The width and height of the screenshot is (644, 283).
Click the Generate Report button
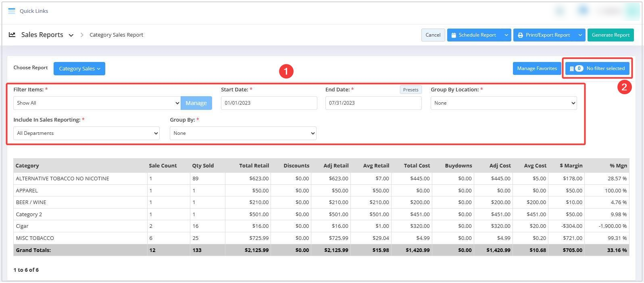click(611, 35)
